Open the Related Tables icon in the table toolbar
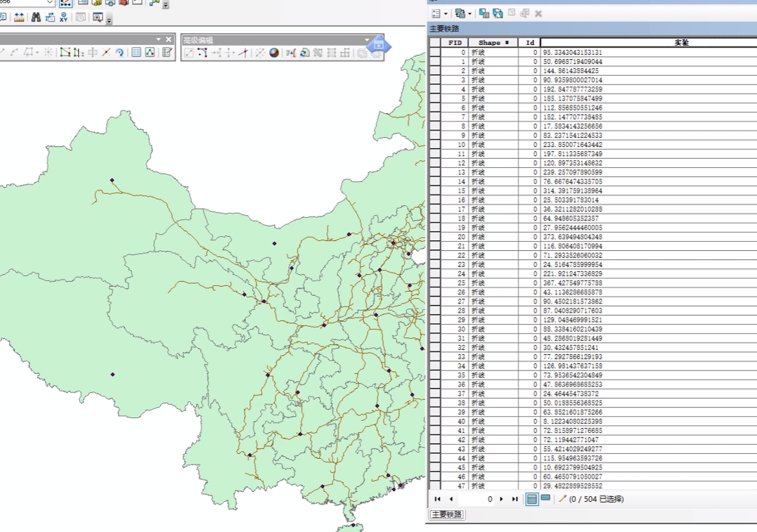Screen dimensions: 757x532 coord(460,13)
